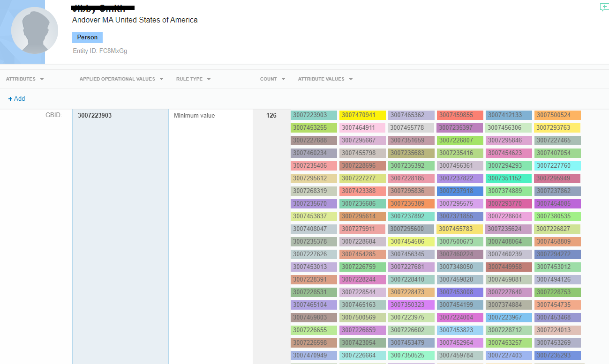Select the swatch labeled 3007494126
Screen dimensions: 609x364
(557, 280)
